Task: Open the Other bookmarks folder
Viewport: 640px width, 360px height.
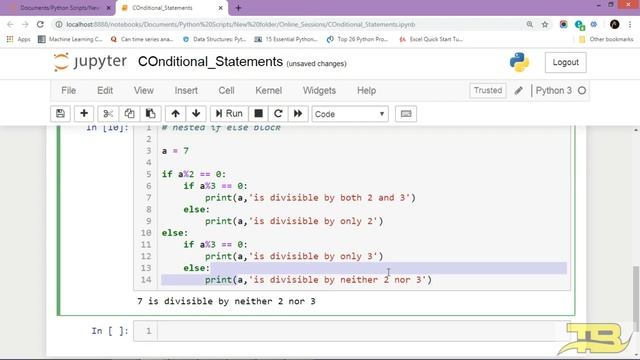Action: click(x=606, y=39)
